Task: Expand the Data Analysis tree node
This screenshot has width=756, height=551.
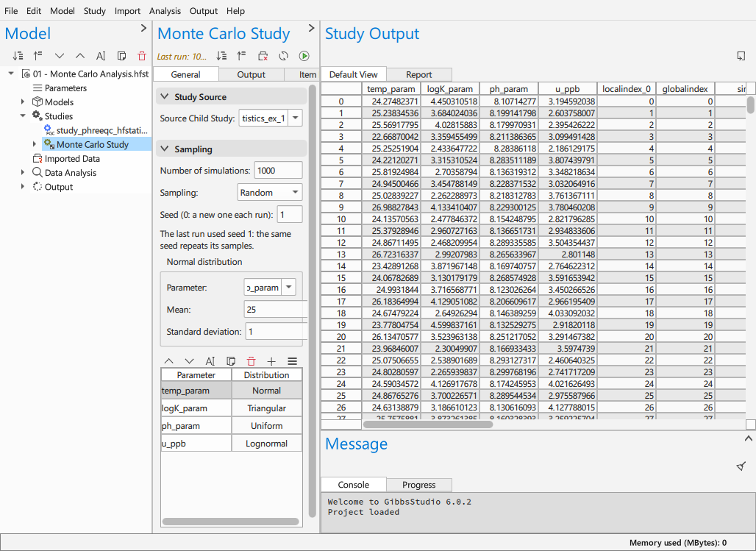Action: click(23, 173)
